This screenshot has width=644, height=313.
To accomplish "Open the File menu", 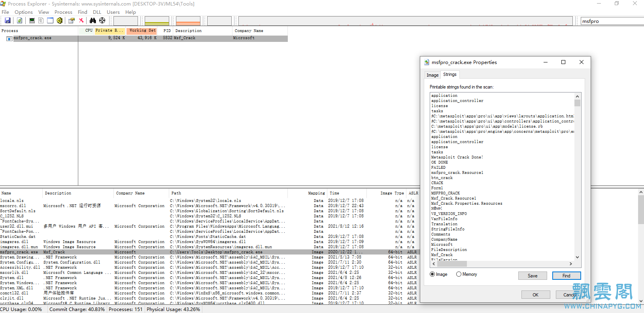I will pyautogui.click(x=6, y=12).
